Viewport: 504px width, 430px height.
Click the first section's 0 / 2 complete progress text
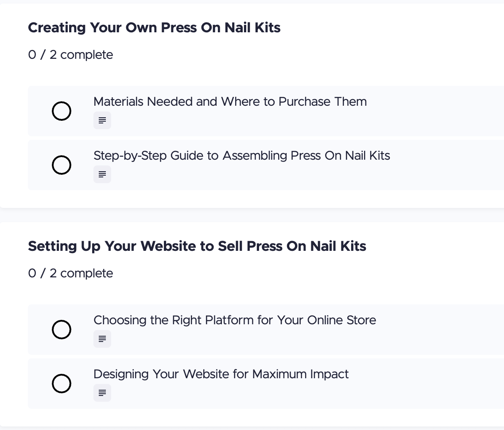click(x=70, y=55)
